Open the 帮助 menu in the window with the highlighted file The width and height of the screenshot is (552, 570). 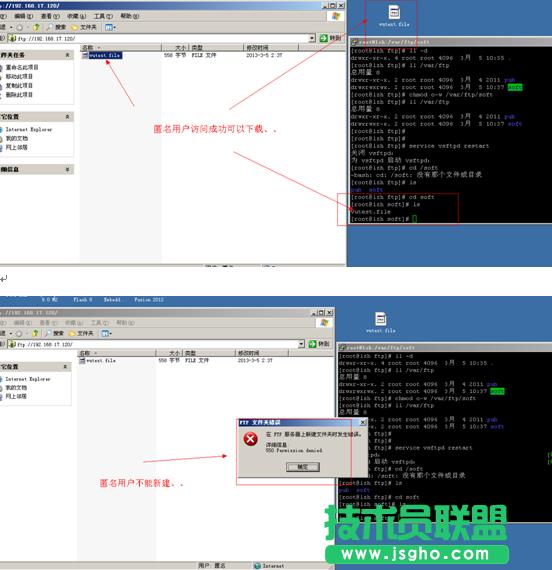coord(129,16)
